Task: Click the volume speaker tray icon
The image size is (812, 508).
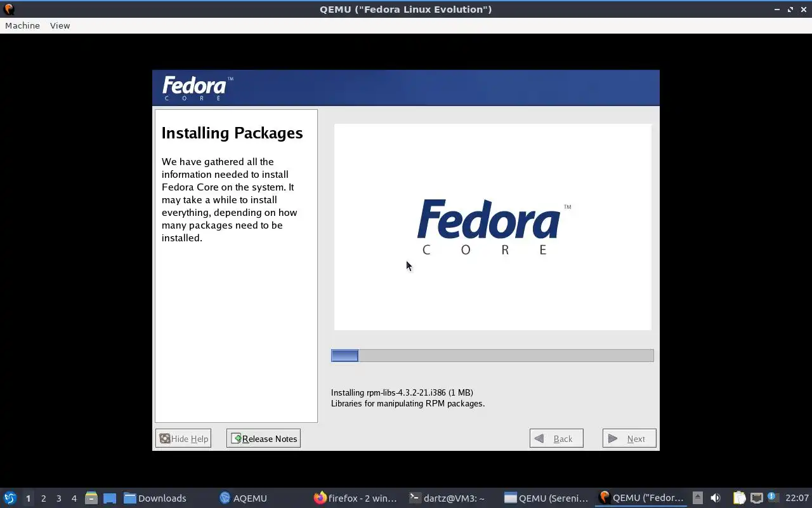Action: (x=716, y=498)
